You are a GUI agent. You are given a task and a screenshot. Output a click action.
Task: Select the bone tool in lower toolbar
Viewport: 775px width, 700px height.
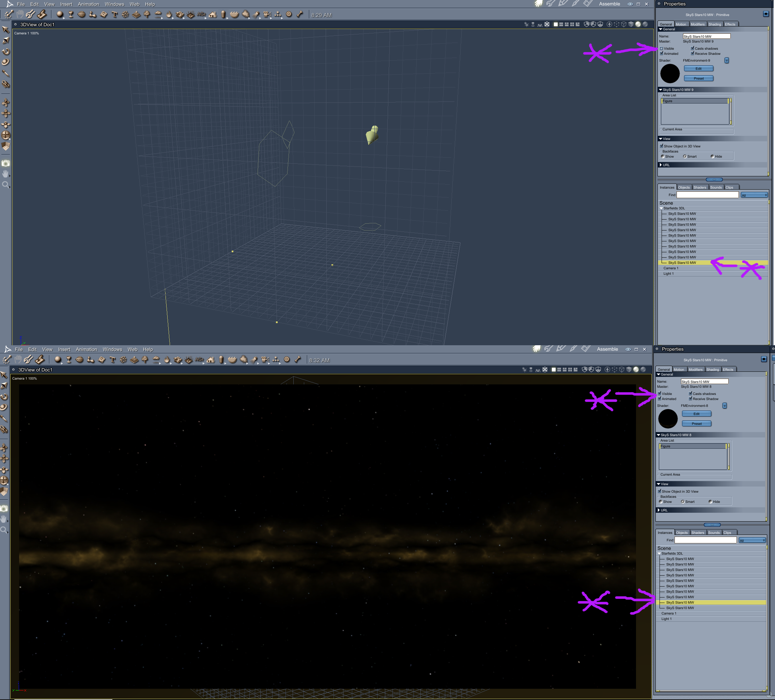point(297,360)
